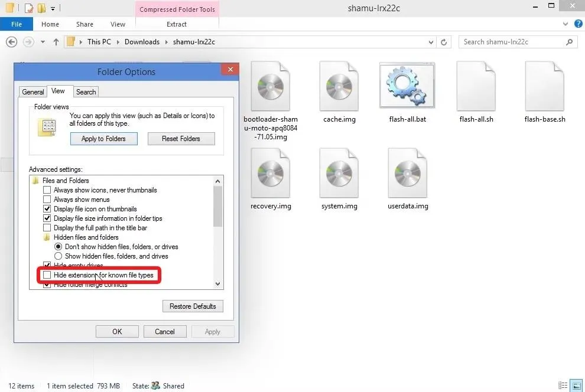585x392 pixels.
Task: Open the Share ribbon tab
Action: coord(84,24)
